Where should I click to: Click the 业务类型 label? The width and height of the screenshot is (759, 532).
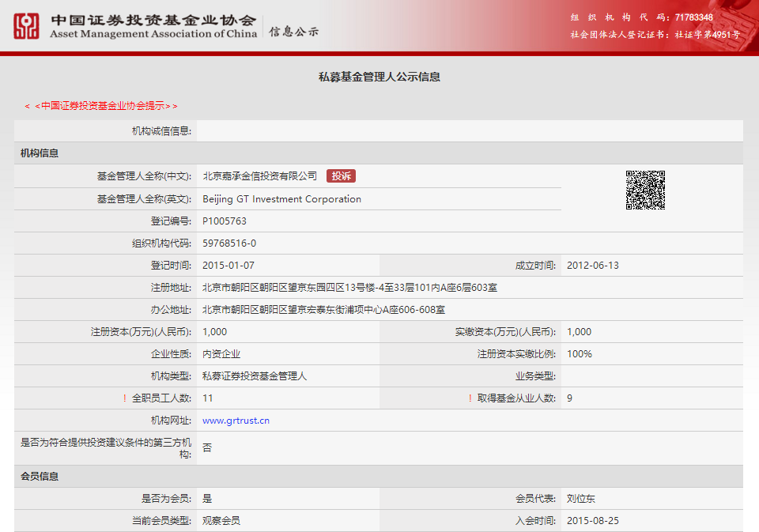click(x=535, y=376)
